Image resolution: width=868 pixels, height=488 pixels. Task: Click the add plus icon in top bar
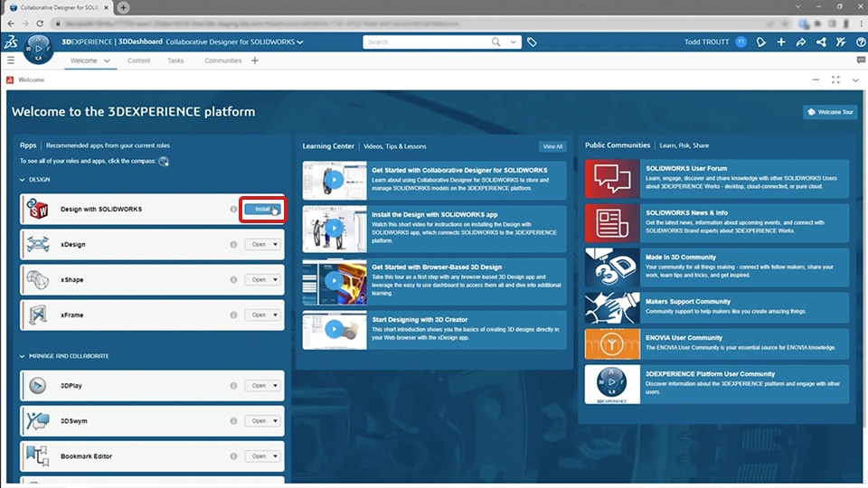click(x=780, y=42)
